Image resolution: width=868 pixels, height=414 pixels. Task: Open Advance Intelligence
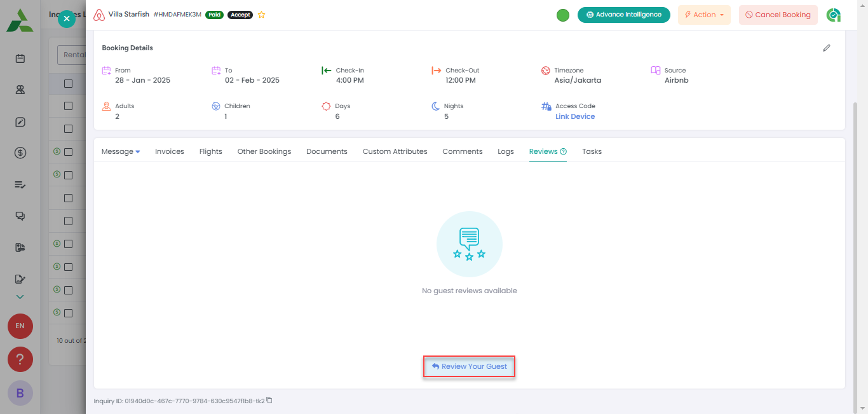624,15
